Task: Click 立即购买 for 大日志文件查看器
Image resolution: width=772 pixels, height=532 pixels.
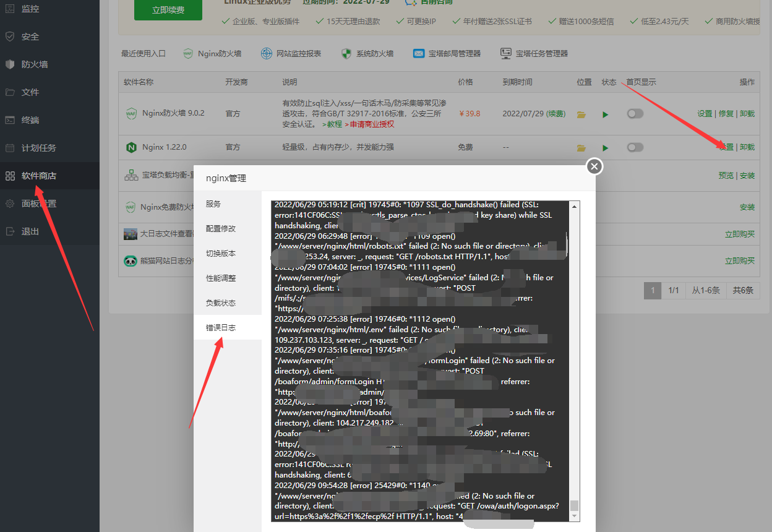Action: 740,234
